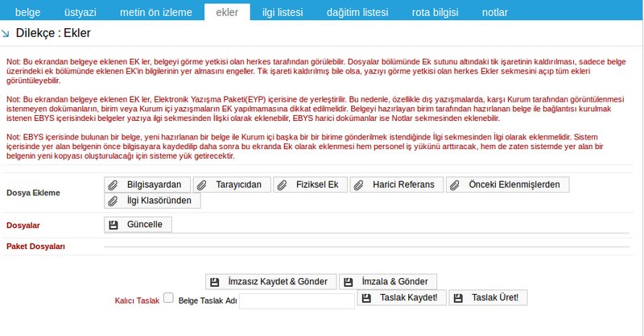This screenshot has width=644, height=336.
Task: Click the arrow icon beside Dilekçe : Ekler
Action: pos(7,34)
